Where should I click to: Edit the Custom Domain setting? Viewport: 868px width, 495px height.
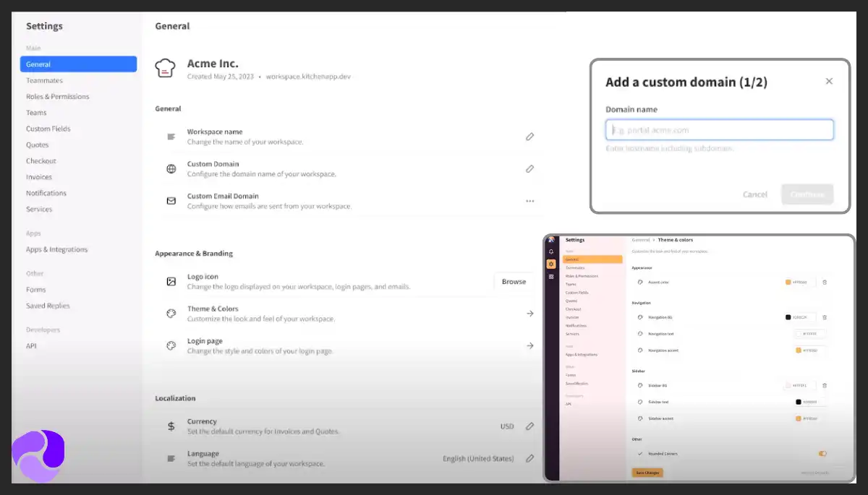tap(529, 168)
